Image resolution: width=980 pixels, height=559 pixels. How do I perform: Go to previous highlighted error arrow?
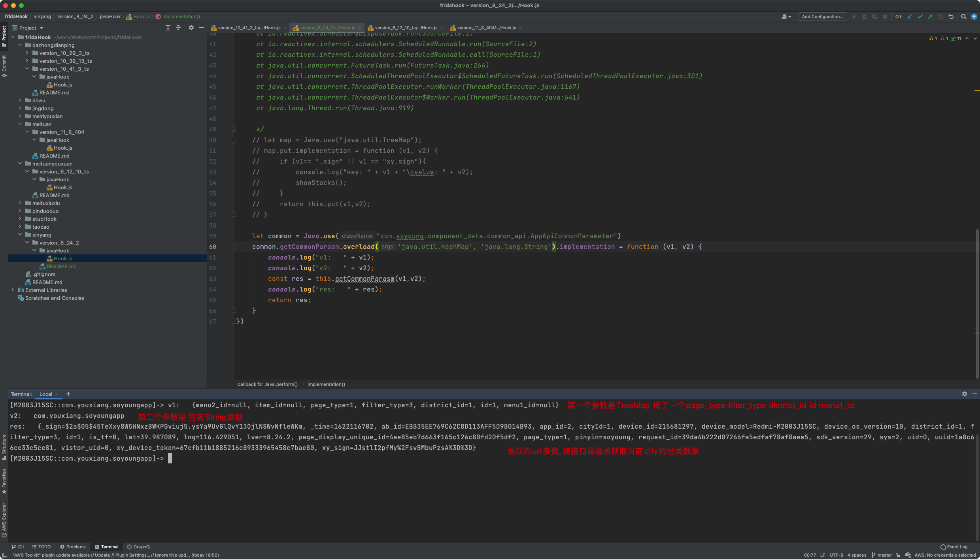[x=967, y=38]
